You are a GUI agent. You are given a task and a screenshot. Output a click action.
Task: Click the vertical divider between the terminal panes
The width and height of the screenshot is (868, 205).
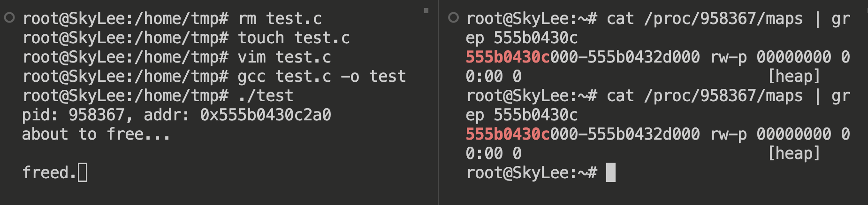[x=438, y=102]
